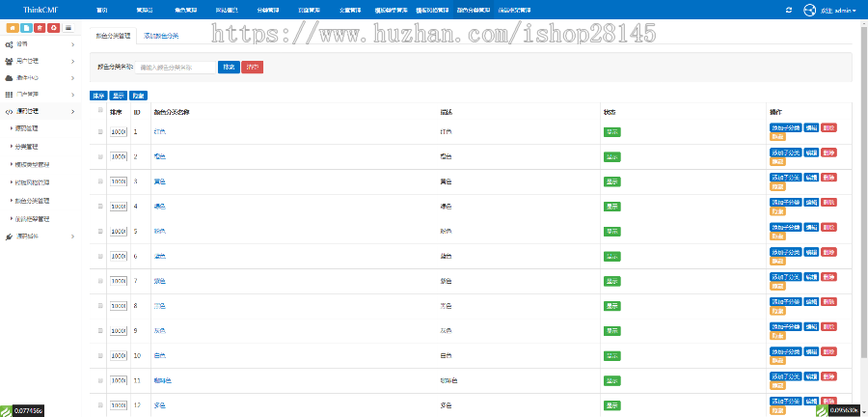Expand the 设置 sidebar menu chevron

pos(73,43)
